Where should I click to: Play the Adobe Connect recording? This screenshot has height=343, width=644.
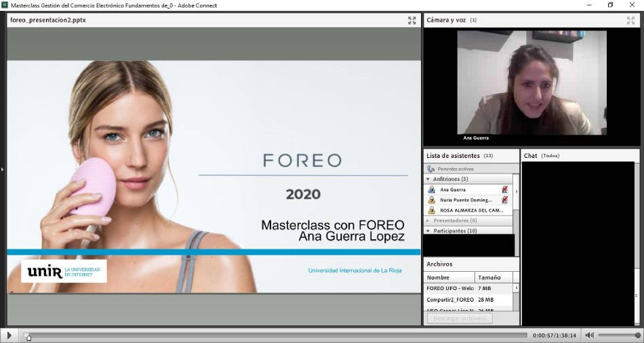point(9,335)
